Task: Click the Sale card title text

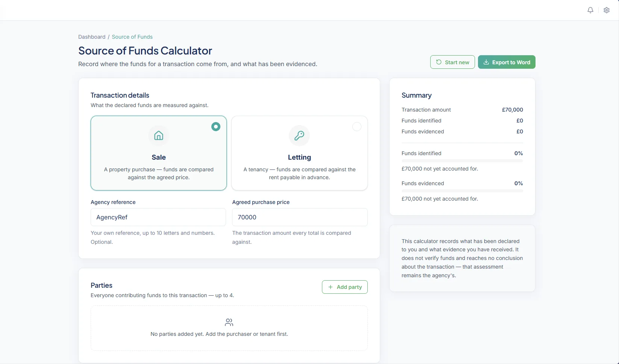Action: click(x=159, y=157)
